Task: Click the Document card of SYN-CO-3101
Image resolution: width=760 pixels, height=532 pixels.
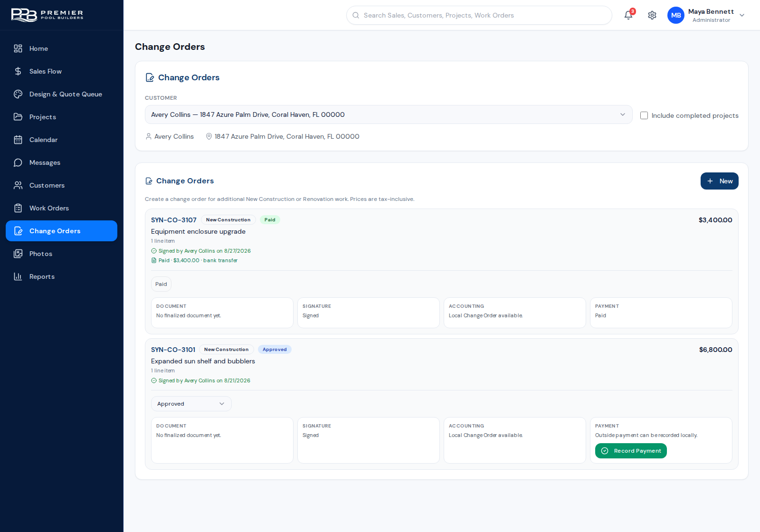Action: click(222, 440)
